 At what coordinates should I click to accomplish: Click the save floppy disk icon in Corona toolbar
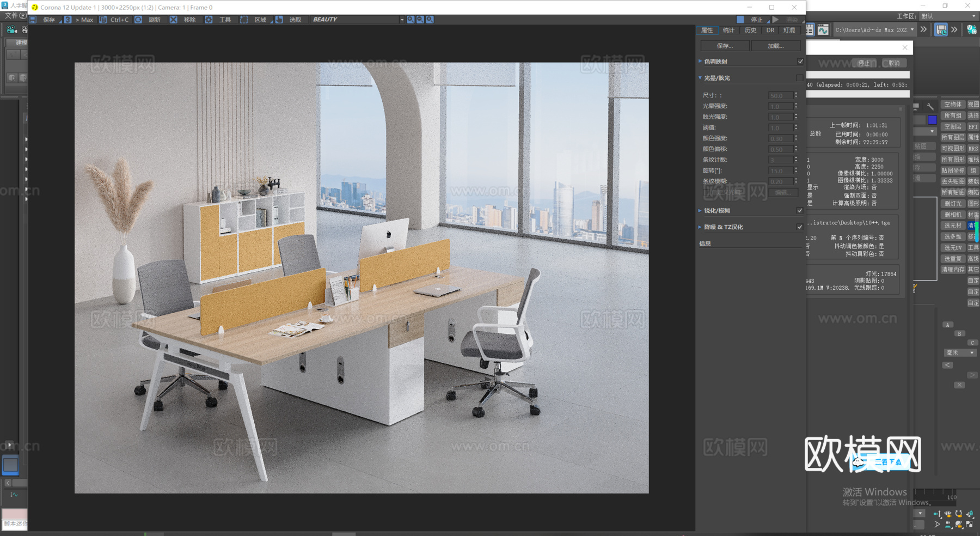click(33, 20)
